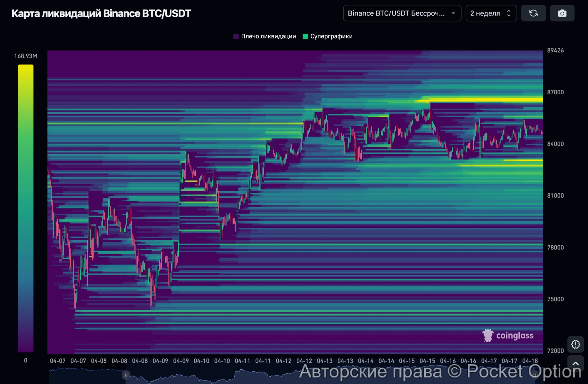Toggle the Плечо ликвидации legend label
Viewport: 588px width, 384px height.
[x=268, y=36]
